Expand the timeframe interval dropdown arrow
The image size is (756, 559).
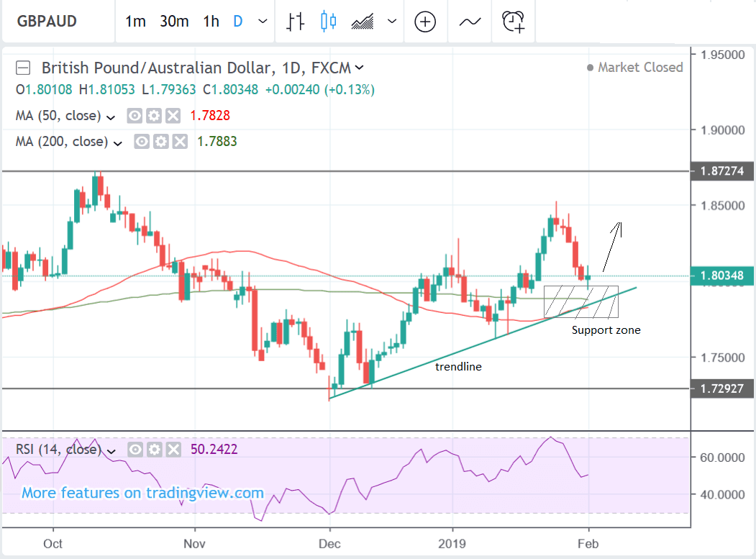pyautogui.click(x=263, y=22)
